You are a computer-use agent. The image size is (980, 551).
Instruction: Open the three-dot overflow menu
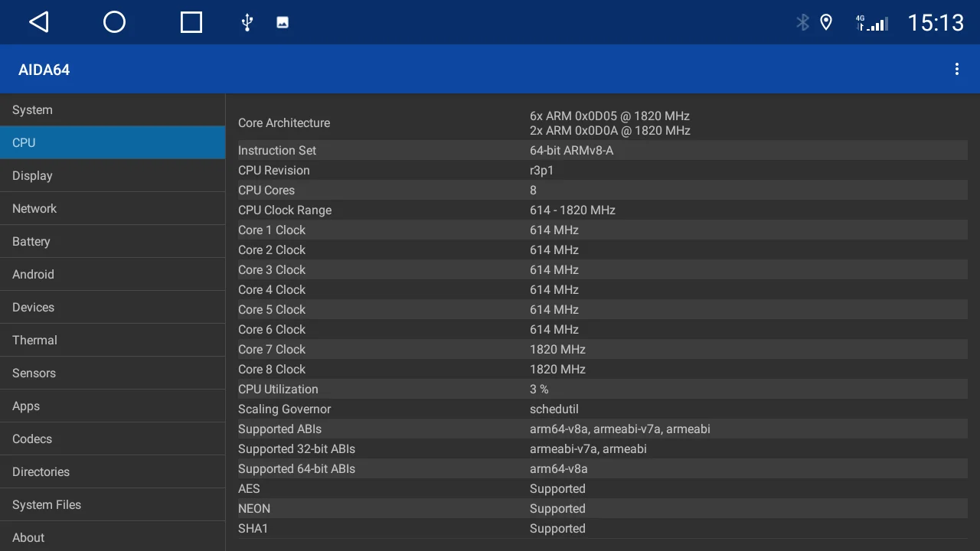pyautogui.click(x=956, y=70)
